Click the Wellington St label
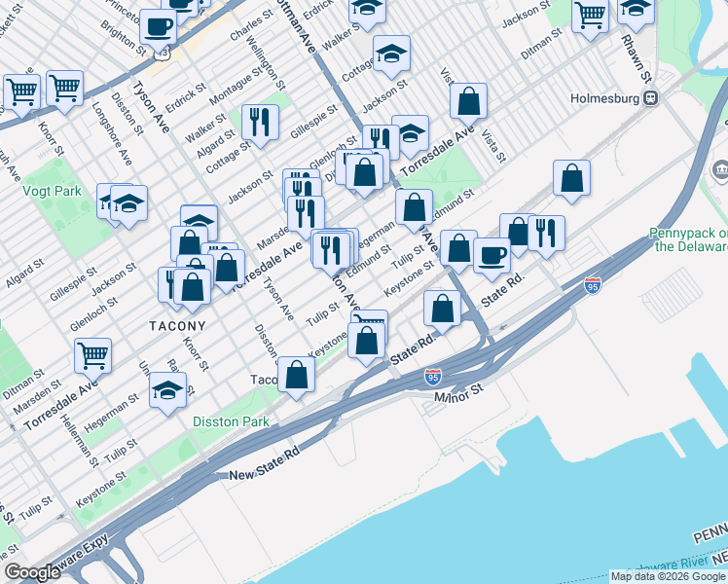The width and height of the screenshot is (728, 584). 266,62
